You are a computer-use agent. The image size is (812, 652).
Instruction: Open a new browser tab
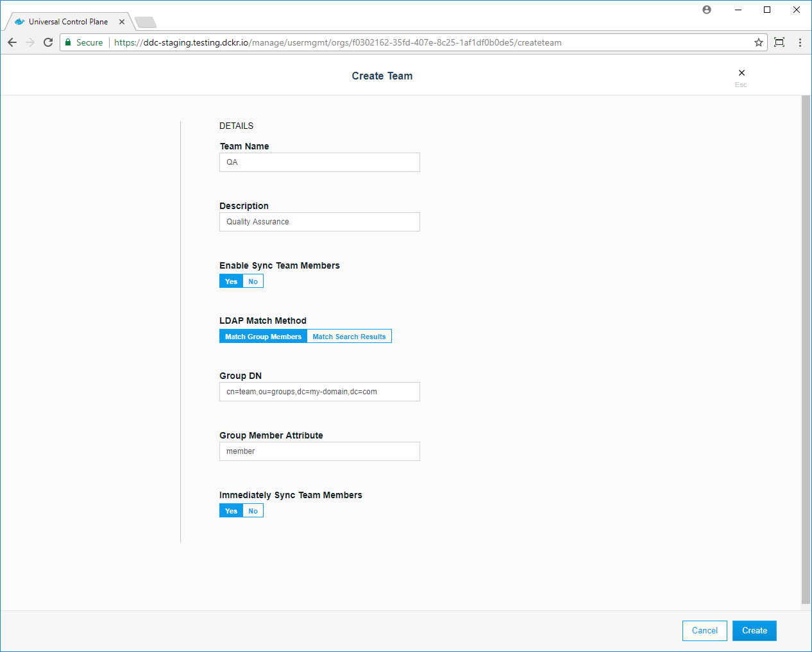(x=146, y=22)
